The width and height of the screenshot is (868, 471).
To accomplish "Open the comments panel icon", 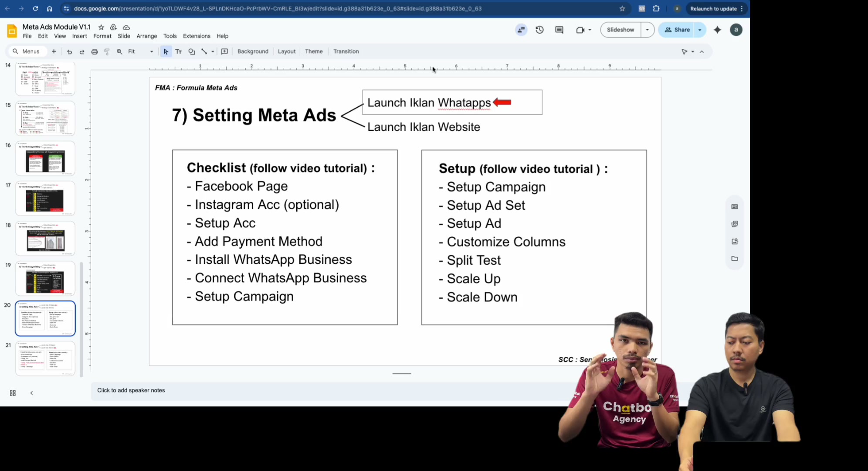I will coord(559,30).
